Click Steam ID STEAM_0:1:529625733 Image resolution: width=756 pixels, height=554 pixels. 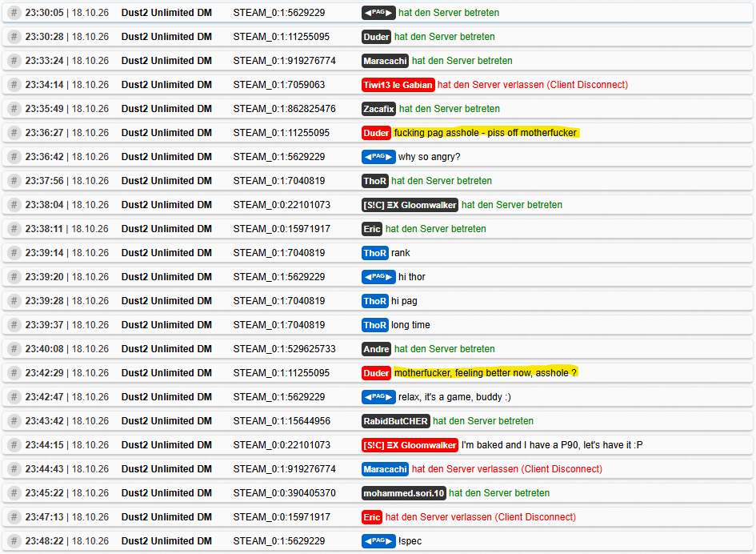[x=285, y=349]
